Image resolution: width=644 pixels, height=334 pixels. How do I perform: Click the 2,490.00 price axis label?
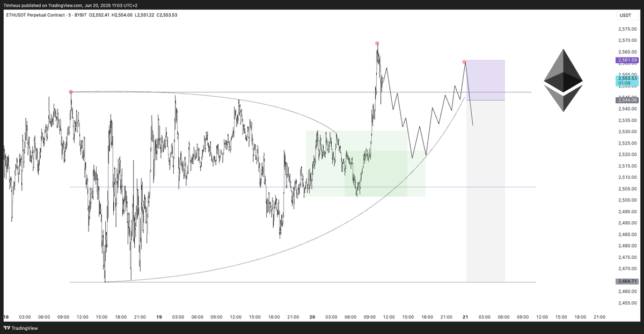(x=627, y=223)
